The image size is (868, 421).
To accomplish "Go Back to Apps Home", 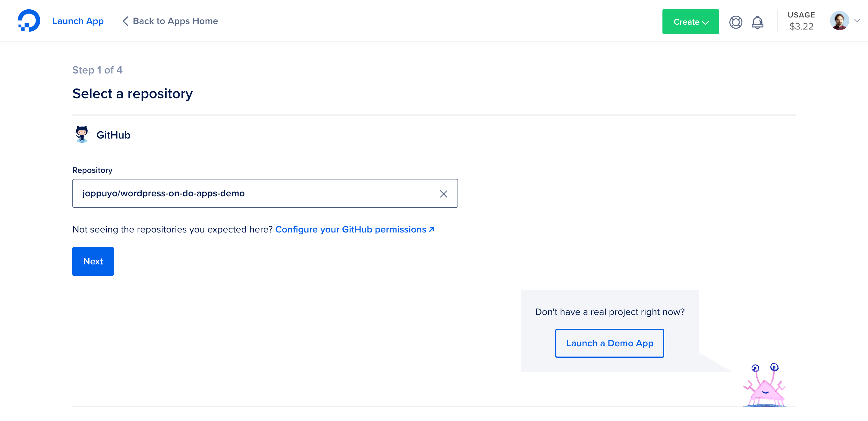I will click(x=175, y=21).
